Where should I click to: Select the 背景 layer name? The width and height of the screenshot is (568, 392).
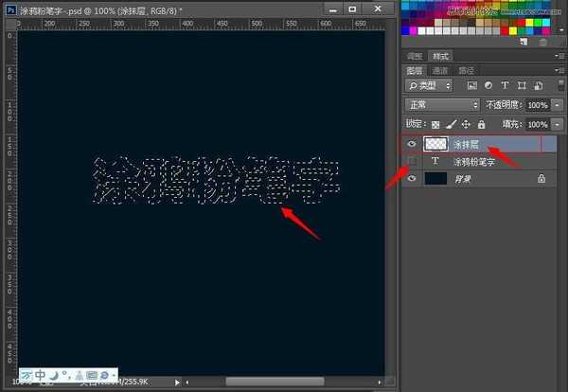[x=463, y=179]
